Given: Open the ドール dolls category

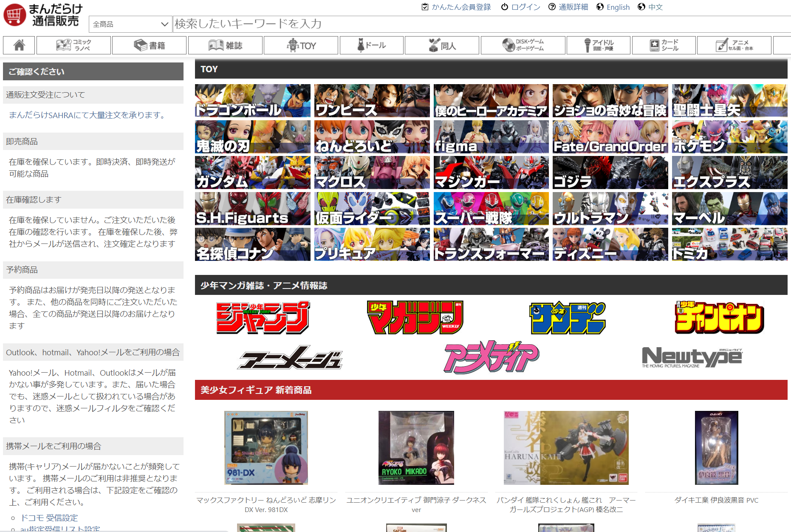Looking at the screenshot, I should tap(372, 45).
